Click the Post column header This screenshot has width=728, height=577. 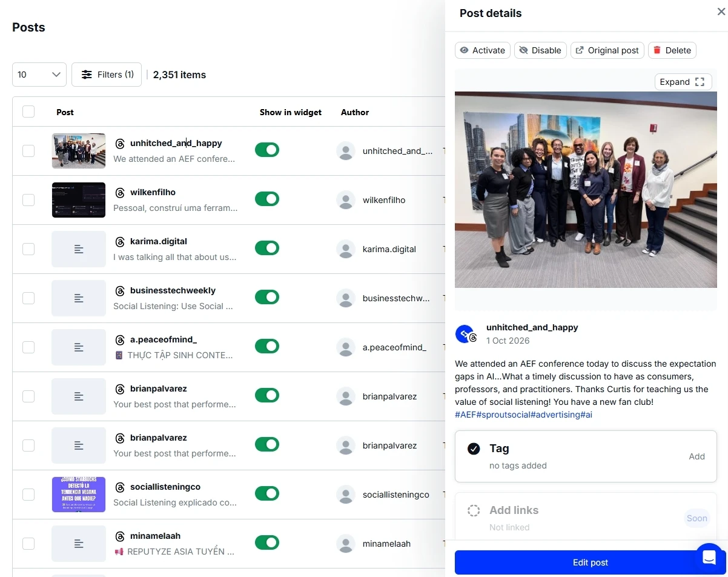tap(65, 112)
